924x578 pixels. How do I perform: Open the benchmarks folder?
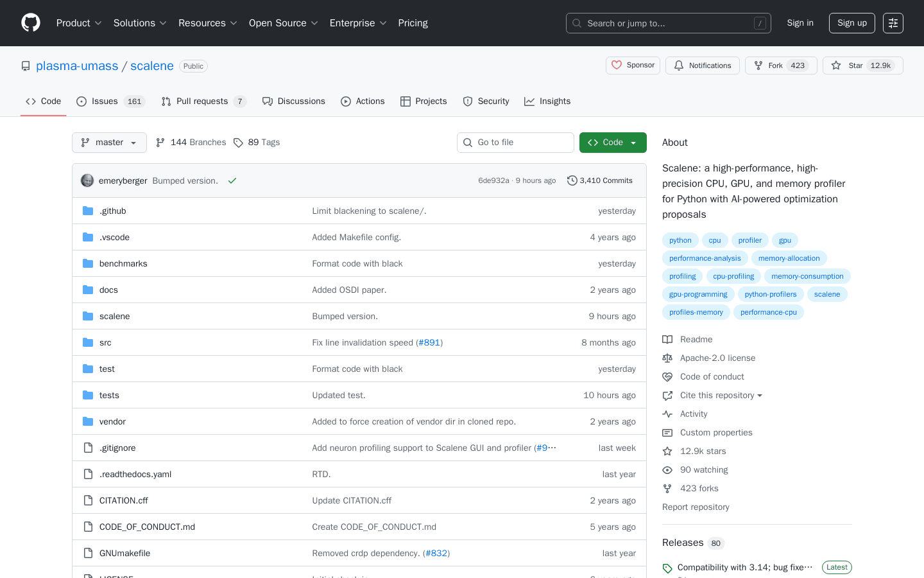(x=123, y=263)
